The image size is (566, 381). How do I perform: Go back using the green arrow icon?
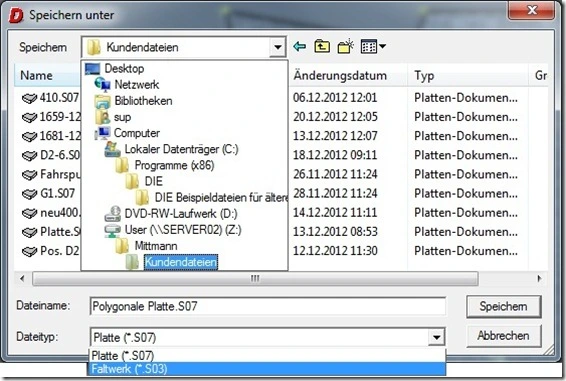[x=300, y=47]
